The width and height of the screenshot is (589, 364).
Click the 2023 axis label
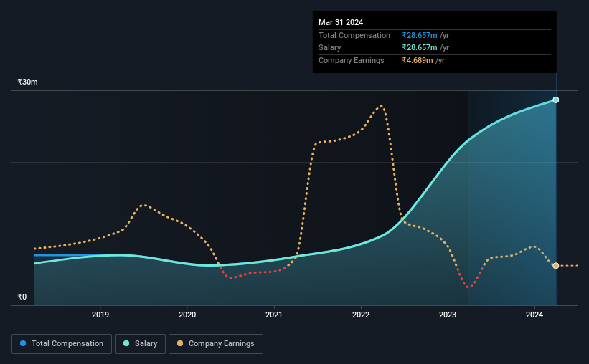click(448, 315)
